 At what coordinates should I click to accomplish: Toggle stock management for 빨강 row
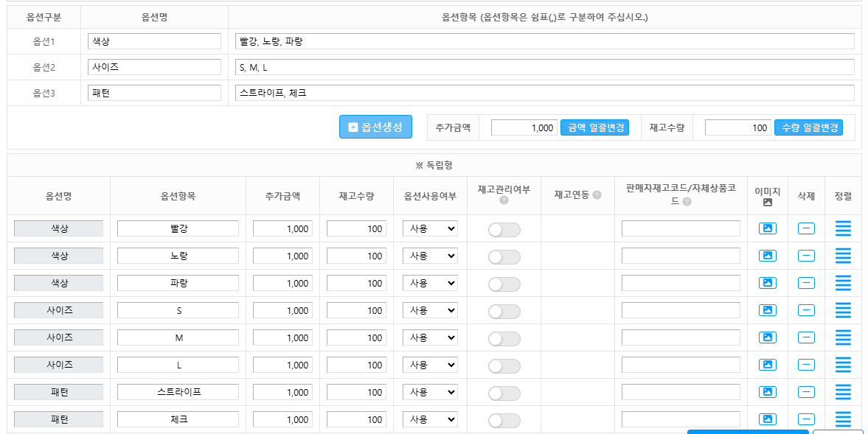point(504,230)
